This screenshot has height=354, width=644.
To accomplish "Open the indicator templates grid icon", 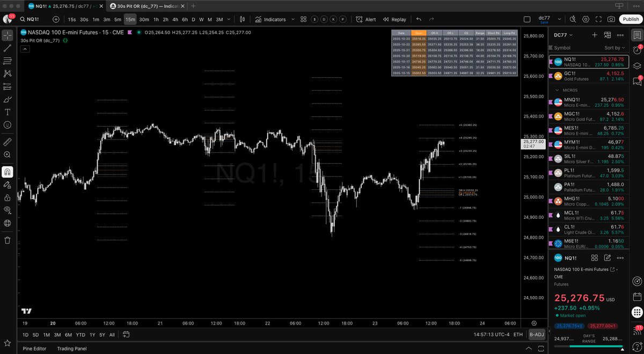I will click(x=303, y=19).
